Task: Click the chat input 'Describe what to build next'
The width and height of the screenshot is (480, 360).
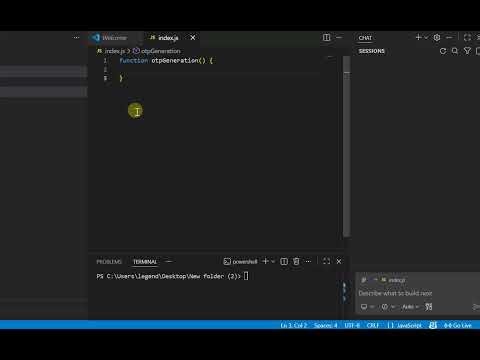Action: 395,293
